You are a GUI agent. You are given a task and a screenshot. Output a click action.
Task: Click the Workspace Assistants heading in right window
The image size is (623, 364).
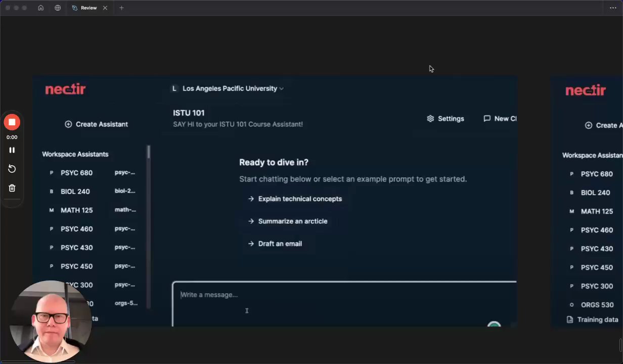[592, 155]
